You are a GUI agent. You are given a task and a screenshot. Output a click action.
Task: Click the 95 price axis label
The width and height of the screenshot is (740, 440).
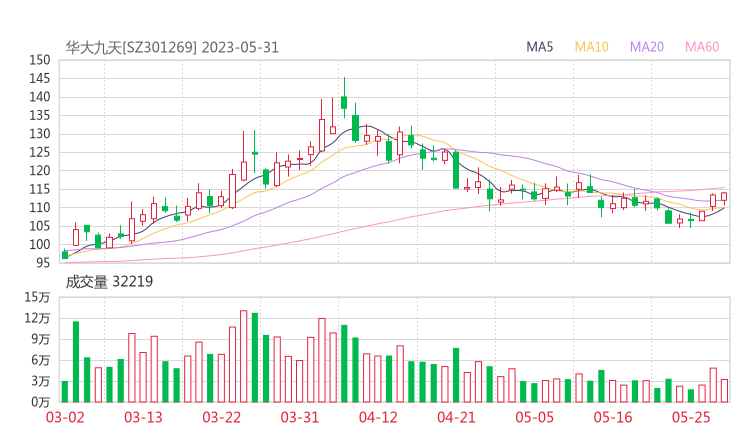43,262
